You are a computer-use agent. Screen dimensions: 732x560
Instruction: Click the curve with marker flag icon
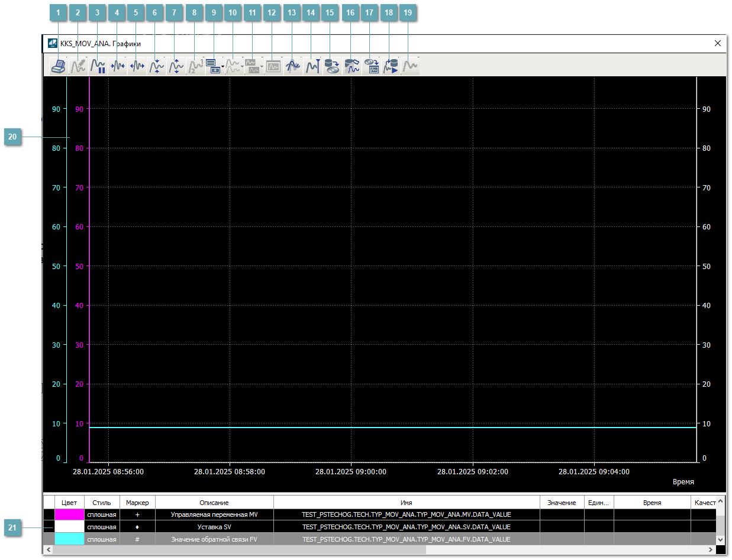point(312,67)
